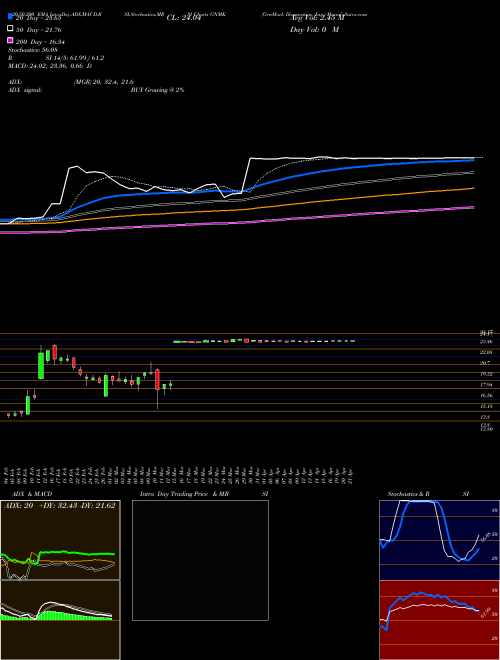This screenshot has height=660, width=500.
Task: Click the 17.94 price axis label
Action: 487,384
